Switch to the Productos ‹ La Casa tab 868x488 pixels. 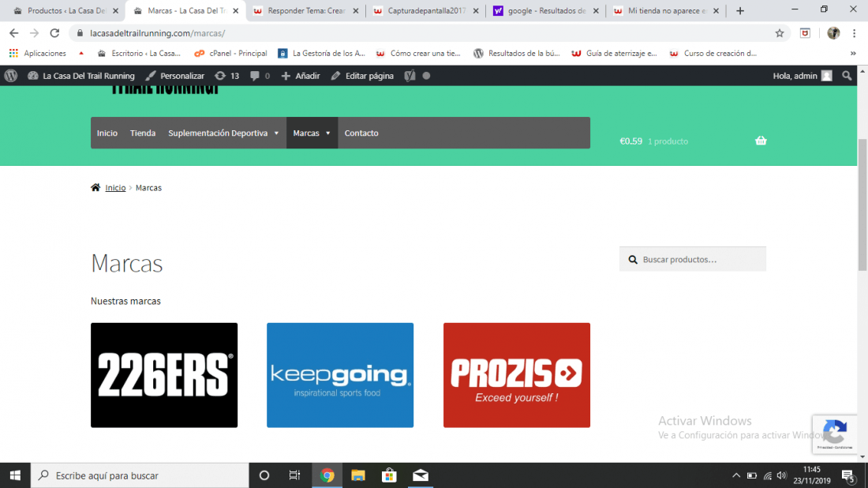[x=65, y=10]
